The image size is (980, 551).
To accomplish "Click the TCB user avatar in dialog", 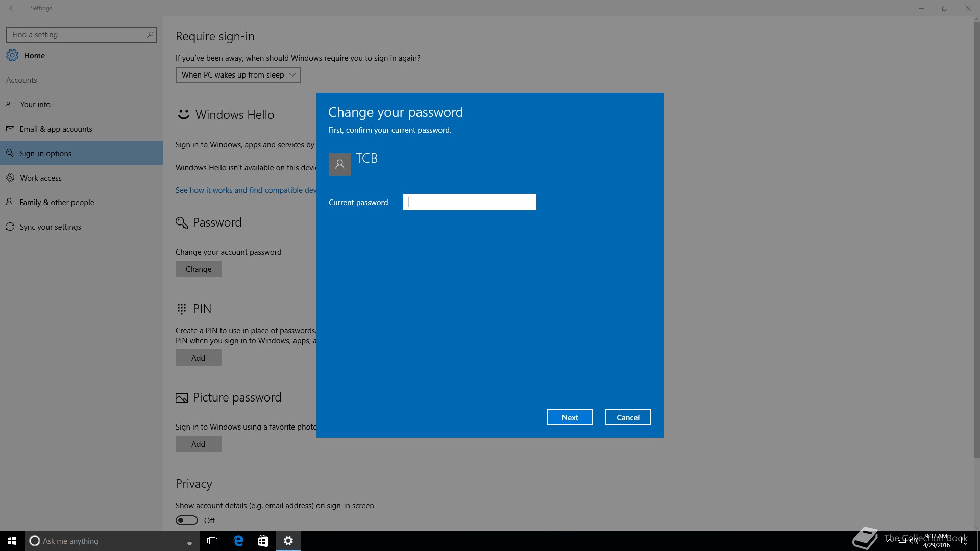I will pos(340,164).
